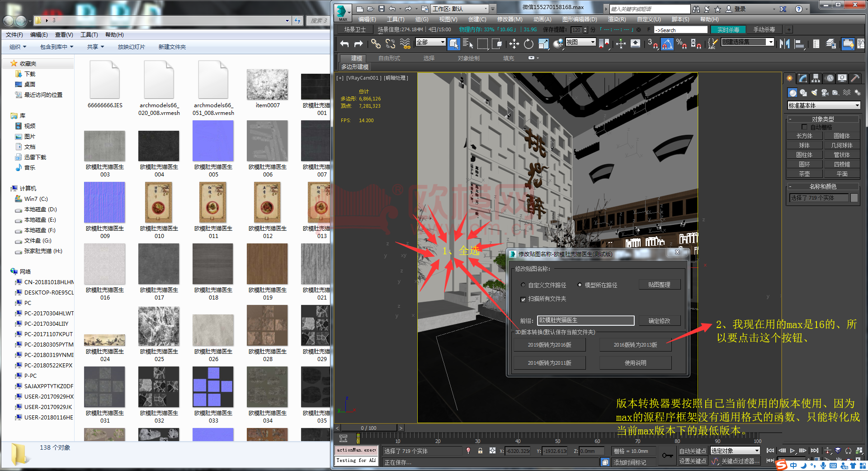The width and height of the screenshot is (868, 471).
Task: Select 自定义文件路径 radio option
Action: pos(524,285)
